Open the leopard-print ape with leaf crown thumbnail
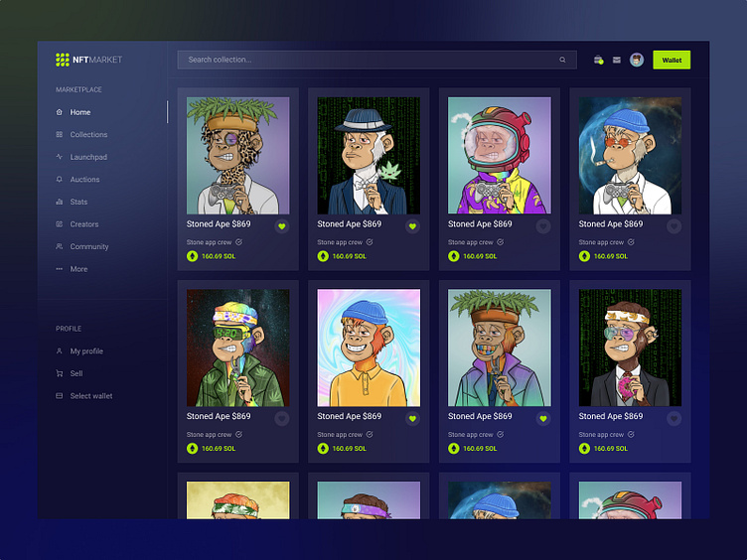This screenshot has width=747, height=560. pos(237,156)
